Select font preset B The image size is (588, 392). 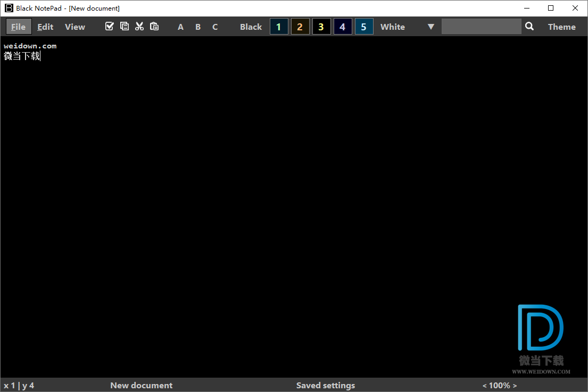pyautogui.click(x=198, y=27)
